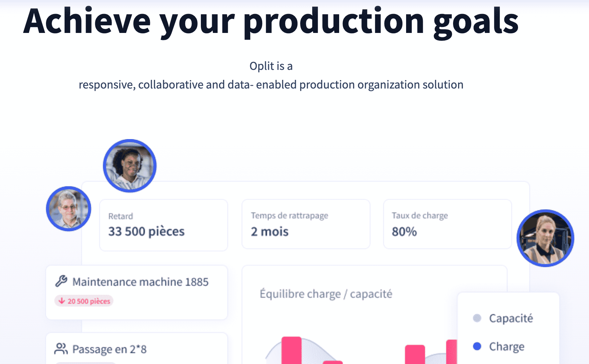Image resolution: width=589 pixels, height=364 pixels.
Task: Click the leftmost pink bar in the chart
Action: pos(292,350)
